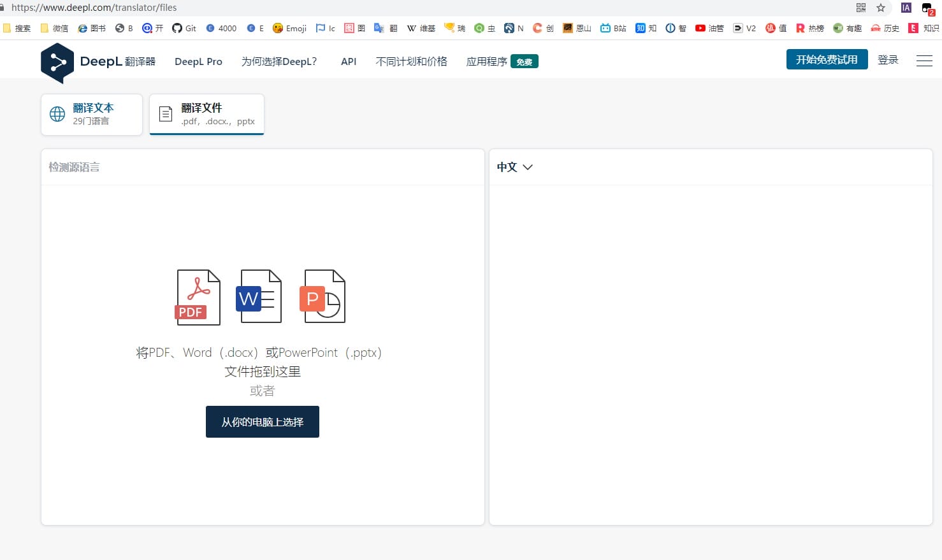This screenshot has width=942, height=560.
Task: Open the 历史 bookmark
Action: [885, 28]
